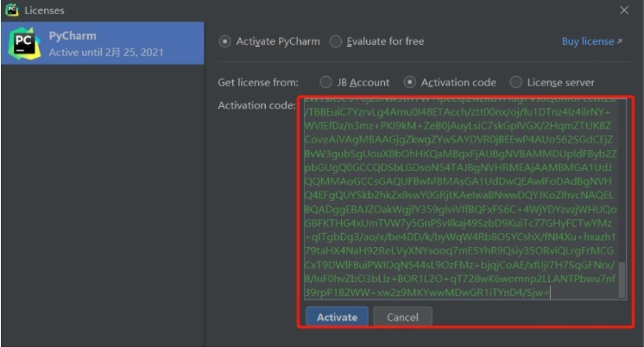Click the Licenses title text

(44, 10)
